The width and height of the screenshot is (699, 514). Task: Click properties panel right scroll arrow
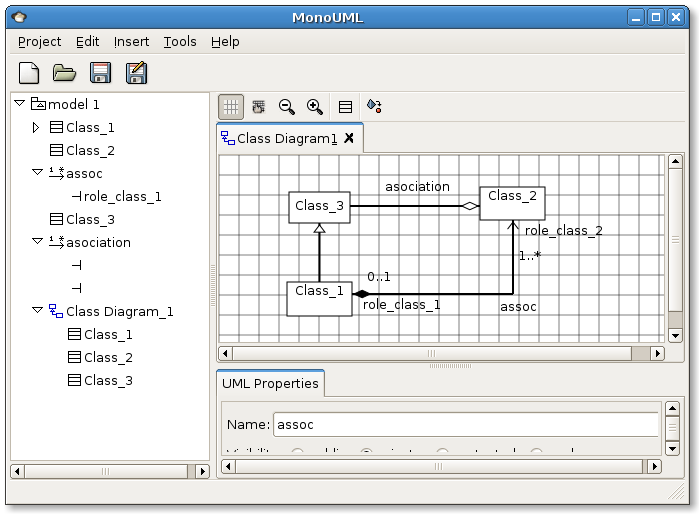click(x=654, y=466)
